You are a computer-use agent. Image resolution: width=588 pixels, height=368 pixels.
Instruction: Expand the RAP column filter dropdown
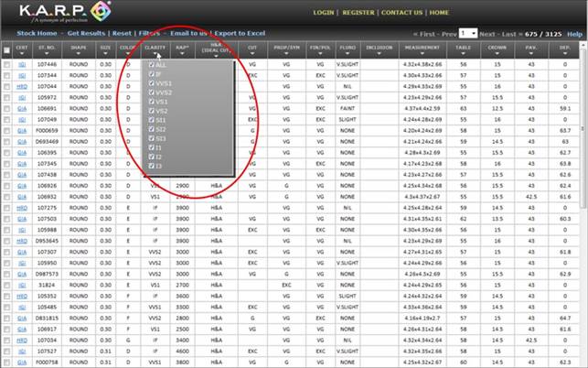(x=183, y=54)
